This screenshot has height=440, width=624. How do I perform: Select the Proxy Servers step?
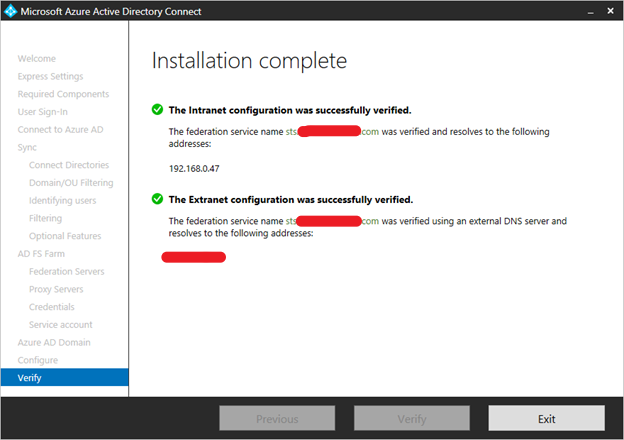pos(56,289)
